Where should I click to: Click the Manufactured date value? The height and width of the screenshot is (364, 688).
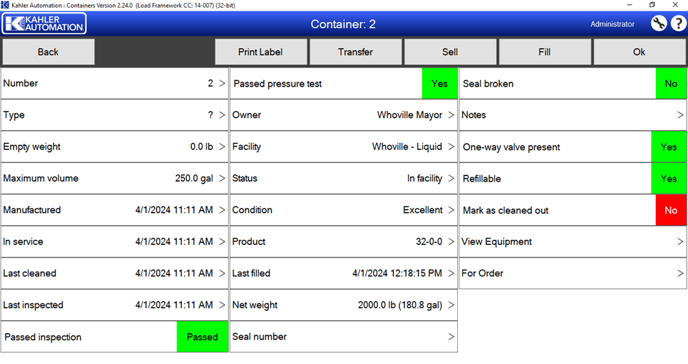pos(174,210)
